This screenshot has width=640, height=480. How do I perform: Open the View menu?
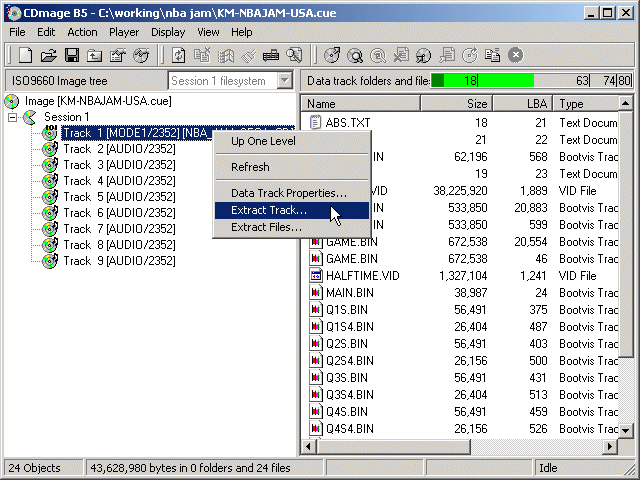(x=208, y=32)
